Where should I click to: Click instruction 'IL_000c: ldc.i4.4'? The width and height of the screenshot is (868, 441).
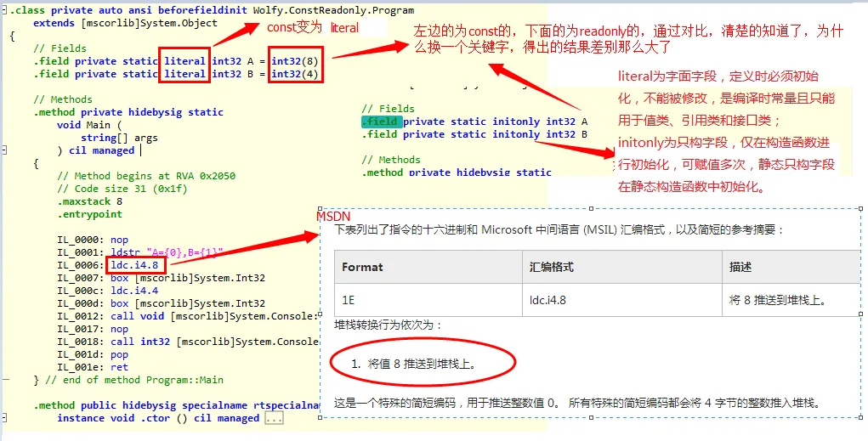click(x=107, y=291)
